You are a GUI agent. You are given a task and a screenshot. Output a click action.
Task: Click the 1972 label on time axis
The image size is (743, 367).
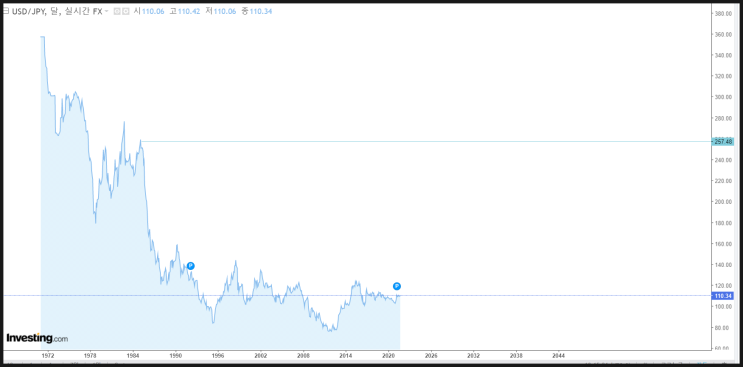[x=48, y=355]
